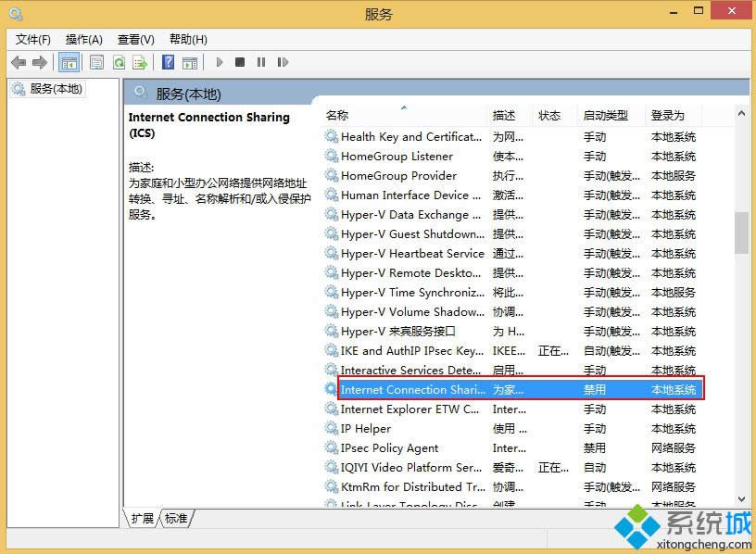Sort by the 名称 column header

tap(404, 115)
